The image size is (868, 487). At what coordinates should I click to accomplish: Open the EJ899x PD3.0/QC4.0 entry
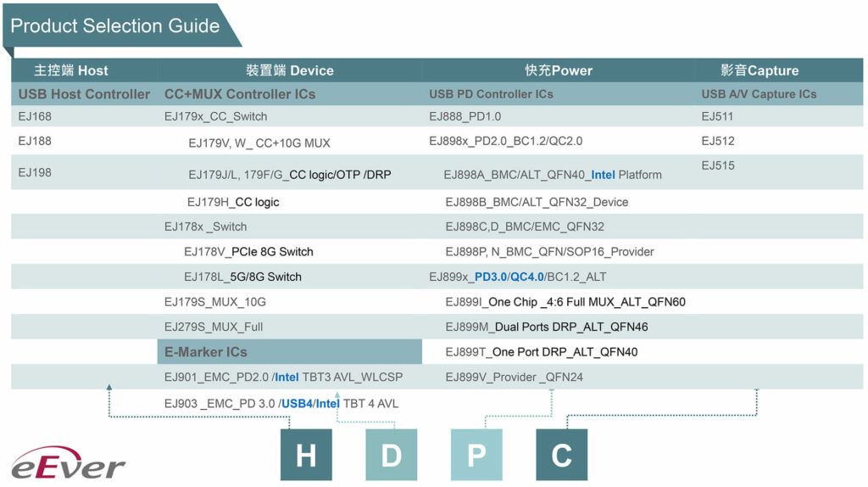click(x=517, y=277)
